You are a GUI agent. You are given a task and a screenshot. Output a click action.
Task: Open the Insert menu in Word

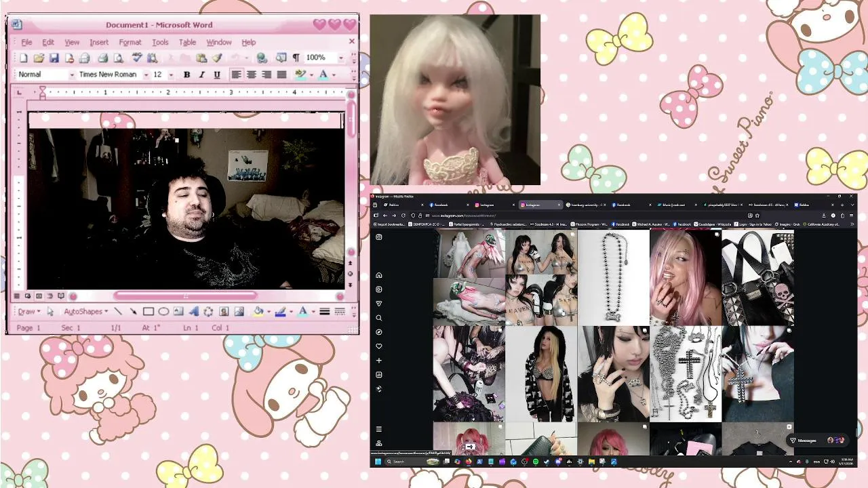coord(99,42)
